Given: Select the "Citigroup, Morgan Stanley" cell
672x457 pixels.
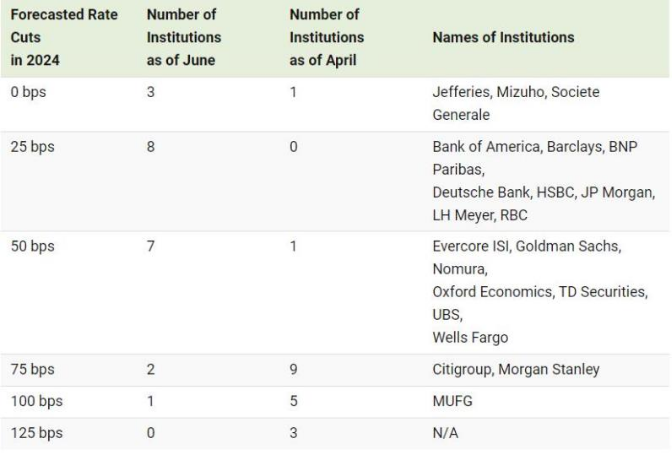Looking at the screenshot, I should [516, 370].
